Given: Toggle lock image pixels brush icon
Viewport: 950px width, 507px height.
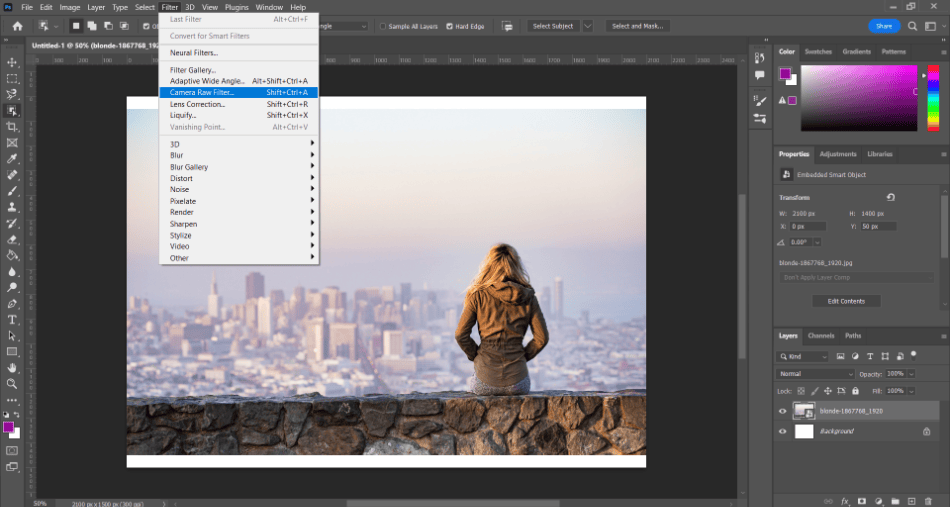Looking at the screenshot, I should tap(815, 391).
